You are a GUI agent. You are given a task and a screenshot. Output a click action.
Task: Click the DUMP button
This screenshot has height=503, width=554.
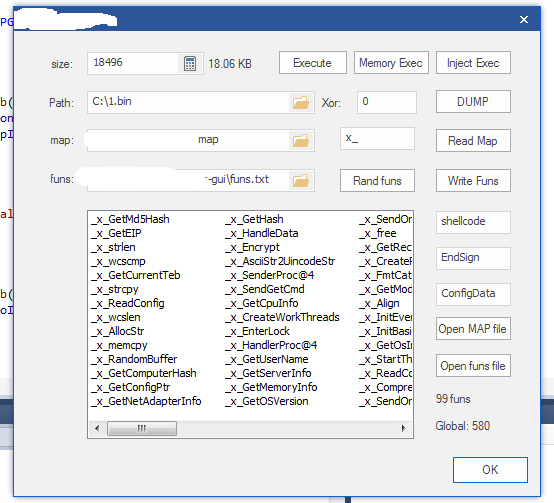(x=473, y=102)
